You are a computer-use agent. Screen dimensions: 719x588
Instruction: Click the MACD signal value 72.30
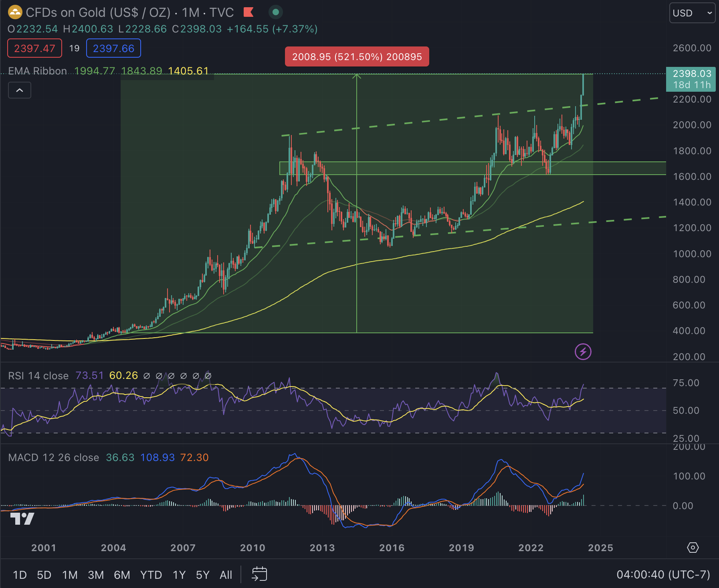(x=194, y=457)
